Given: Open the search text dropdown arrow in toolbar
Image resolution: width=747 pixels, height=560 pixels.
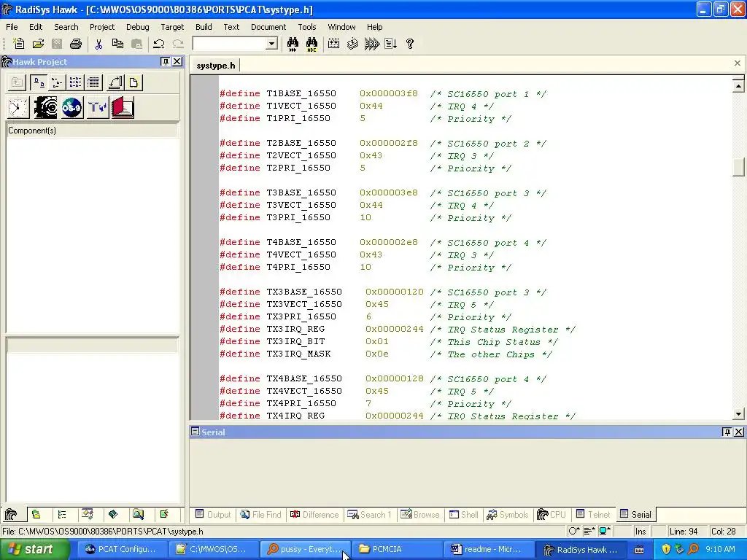Looking at the screenshot, I should [x=271, y=44].
